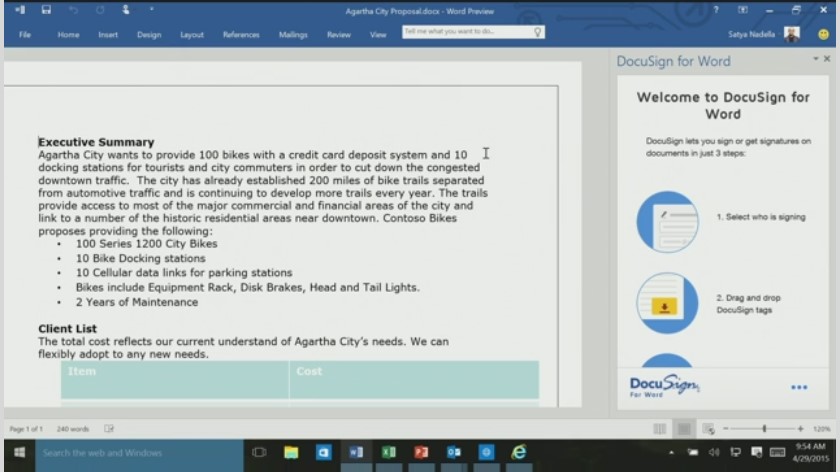Click 'Search the web and Windows' box
840x472 pixels.
click(139, 453)
